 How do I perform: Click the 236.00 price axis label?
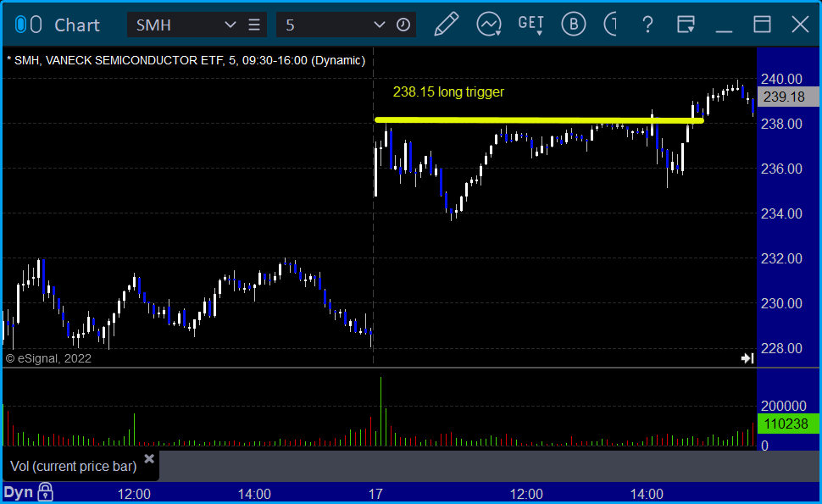point(781,169)
